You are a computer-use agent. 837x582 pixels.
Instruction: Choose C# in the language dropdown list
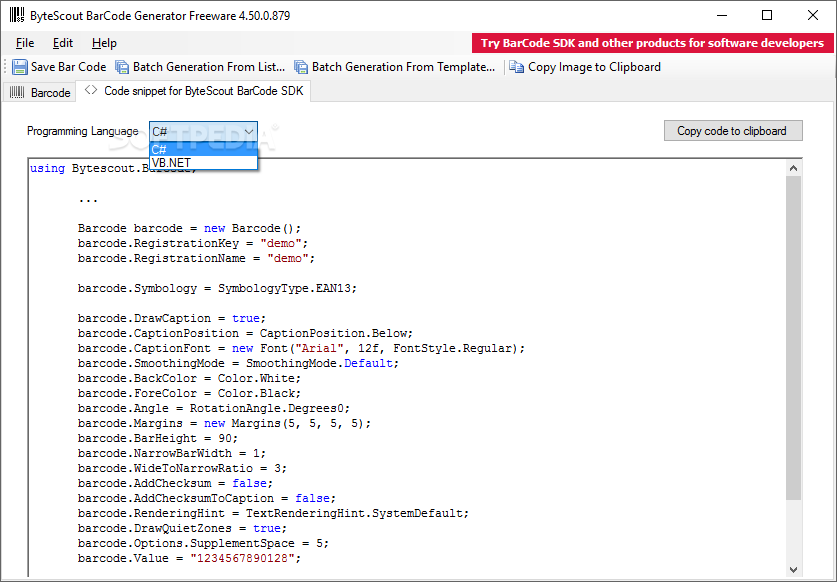(203, 150)
